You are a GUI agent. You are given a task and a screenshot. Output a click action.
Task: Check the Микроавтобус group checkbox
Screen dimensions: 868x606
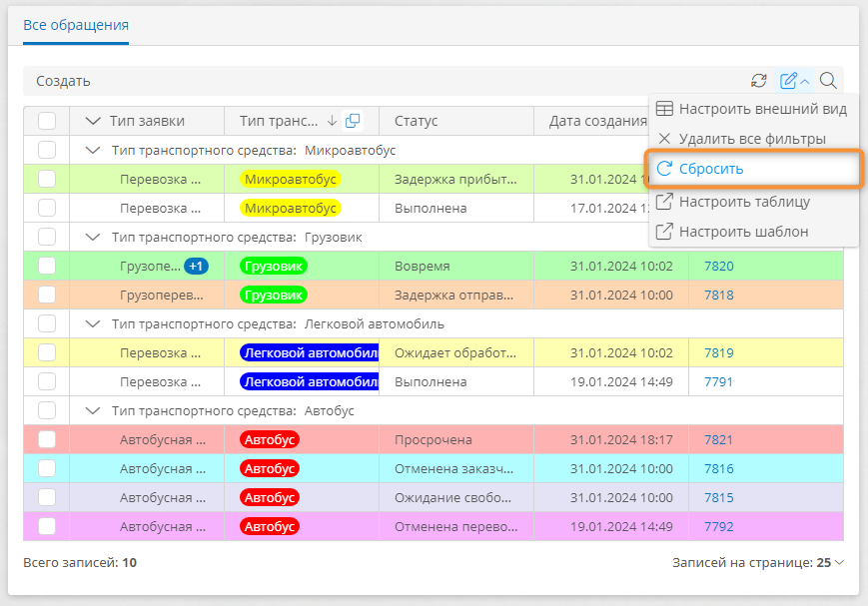click(47, 150)
